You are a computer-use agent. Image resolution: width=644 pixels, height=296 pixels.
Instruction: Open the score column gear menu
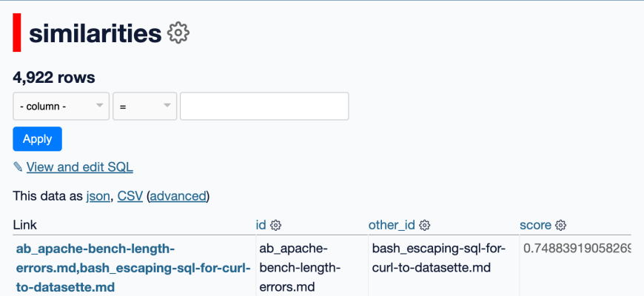pos(561,225)
